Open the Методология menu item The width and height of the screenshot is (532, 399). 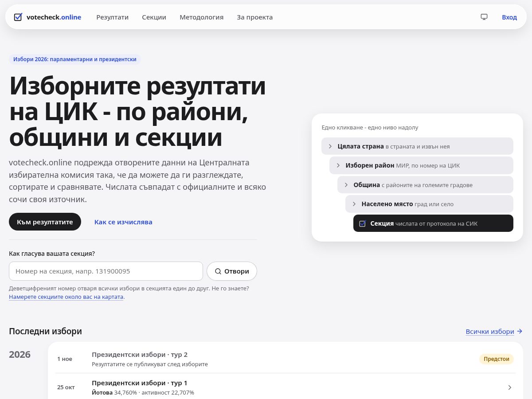201,17
